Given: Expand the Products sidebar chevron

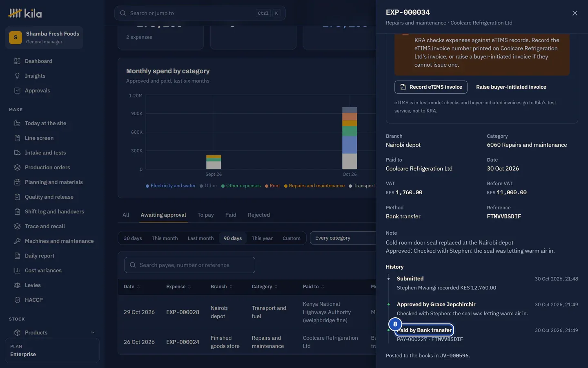Looking at the screenshot, I should pos(93,333).
